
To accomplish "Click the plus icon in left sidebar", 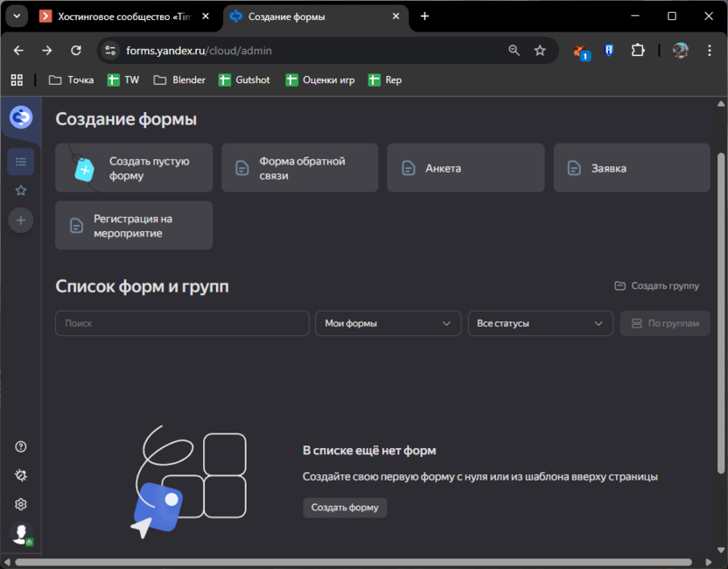I will (21, 220).
